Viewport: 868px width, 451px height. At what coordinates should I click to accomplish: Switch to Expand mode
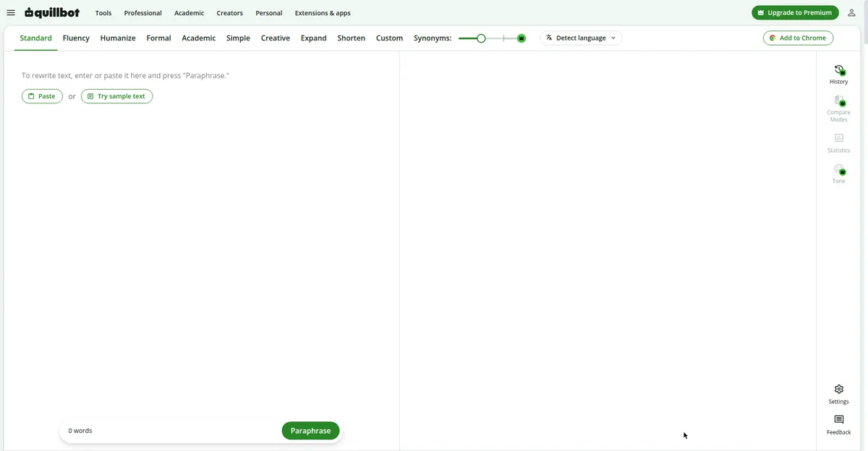click(314, 38)
